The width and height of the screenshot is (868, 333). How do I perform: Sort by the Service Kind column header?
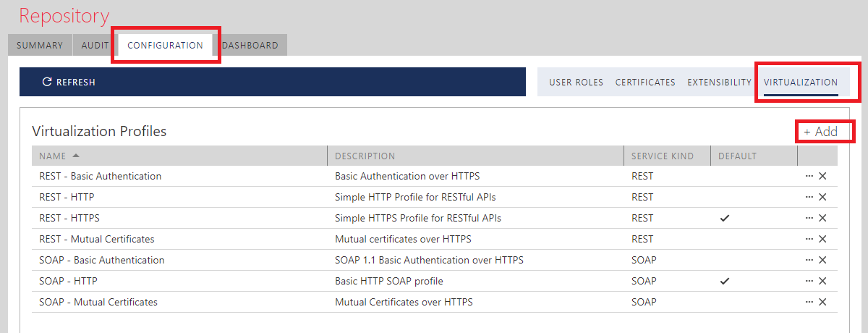(662, 156)
